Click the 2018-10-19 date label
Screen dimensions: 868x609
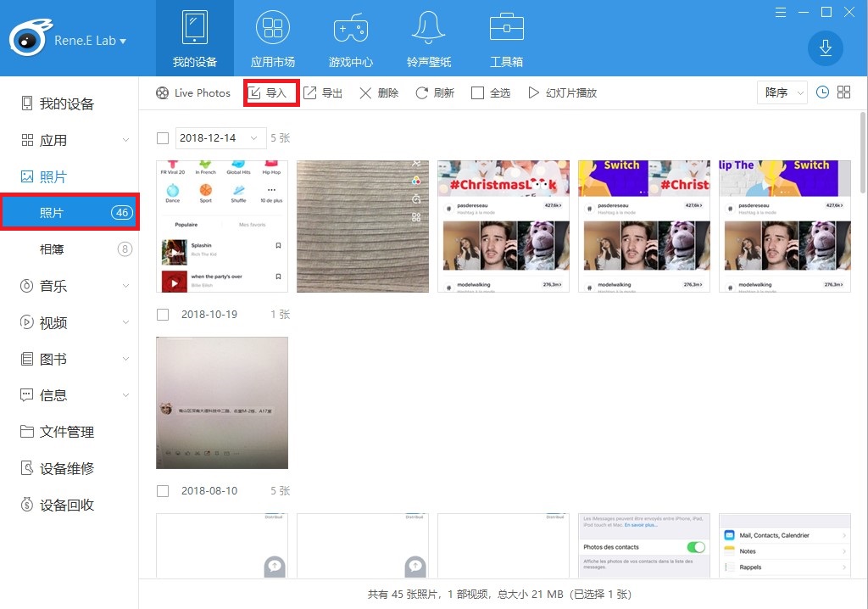click(x=209, y=315)
